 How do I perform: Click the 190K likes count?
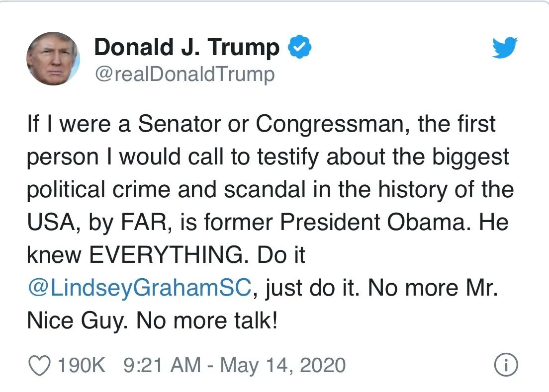tap(81, 366)
